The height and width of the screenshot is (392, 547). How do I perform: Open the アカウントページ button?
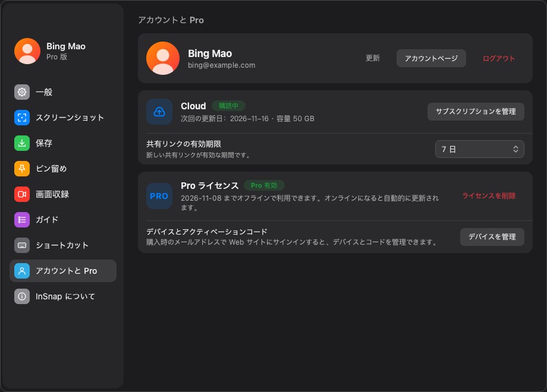(431, 58)
